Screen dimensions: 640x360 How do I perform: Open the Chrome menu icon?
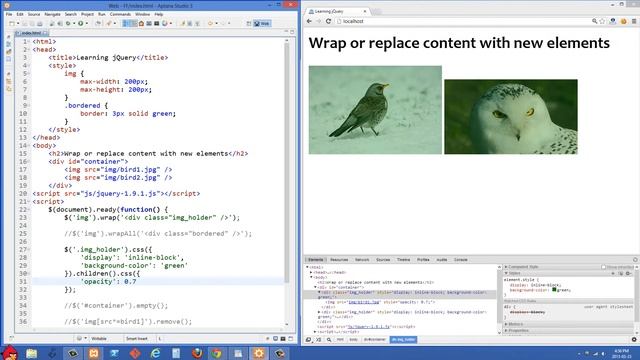pos(634,21)
